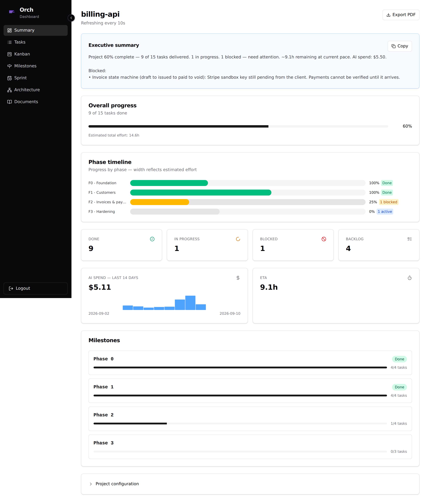Image resolution: width=429 pixels, height=504 pixels.
Task: Navigate to Milestones
Action: [35, 66]
